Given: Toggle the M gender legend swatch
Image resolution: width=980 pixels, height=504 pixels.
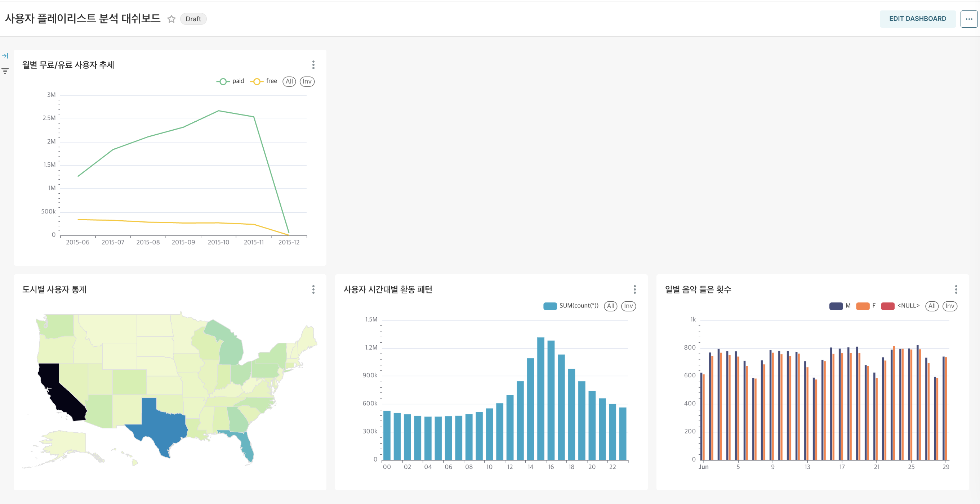Looking at the screenshot, I should tap(836, 306).
